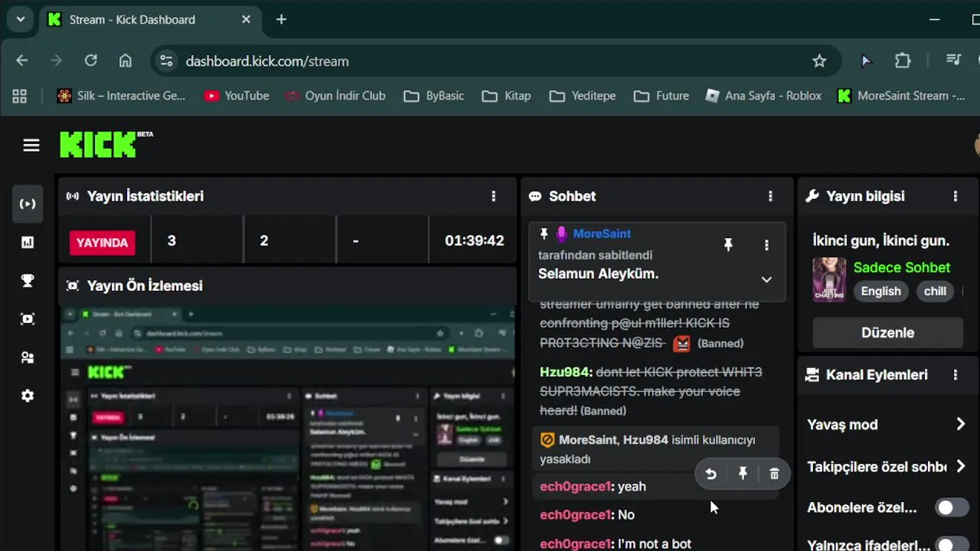Screen dimensions: 980x551
Task: Click the MoreSaint username in pinned message
Action: [x=602, y=233]
